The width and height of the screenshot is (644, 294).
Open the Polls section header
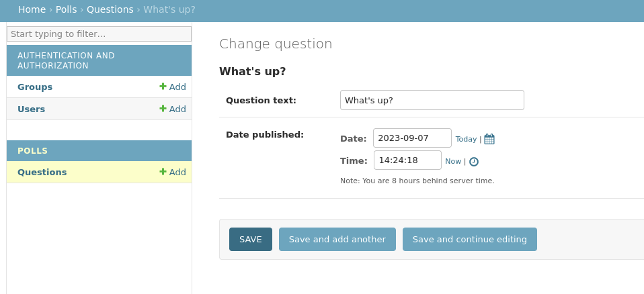[x=33, y=150]
